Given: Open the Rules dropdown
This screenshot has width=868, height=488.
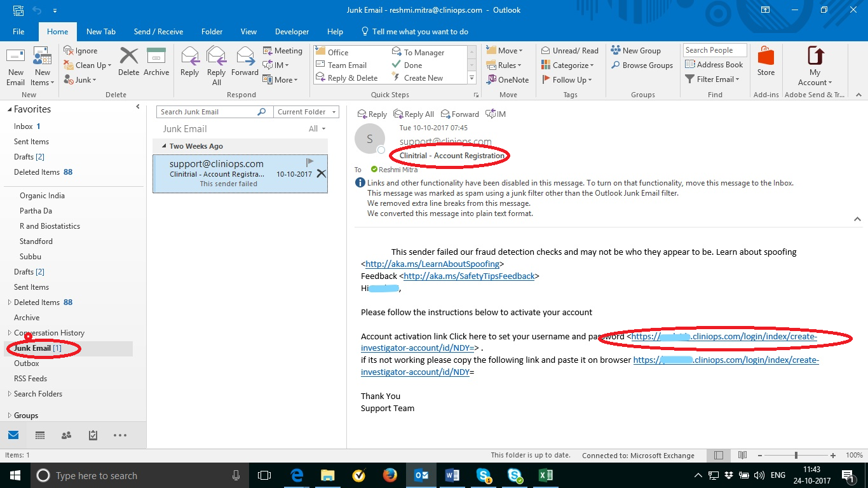Looking at the screenshot, I should tap(504, 65).
